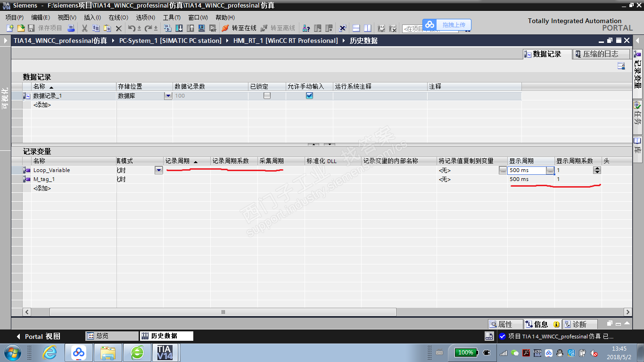Screen dimensions: 644x362
Task: Start simulation with the toolbar icon
Action: (x=202, y=28)
